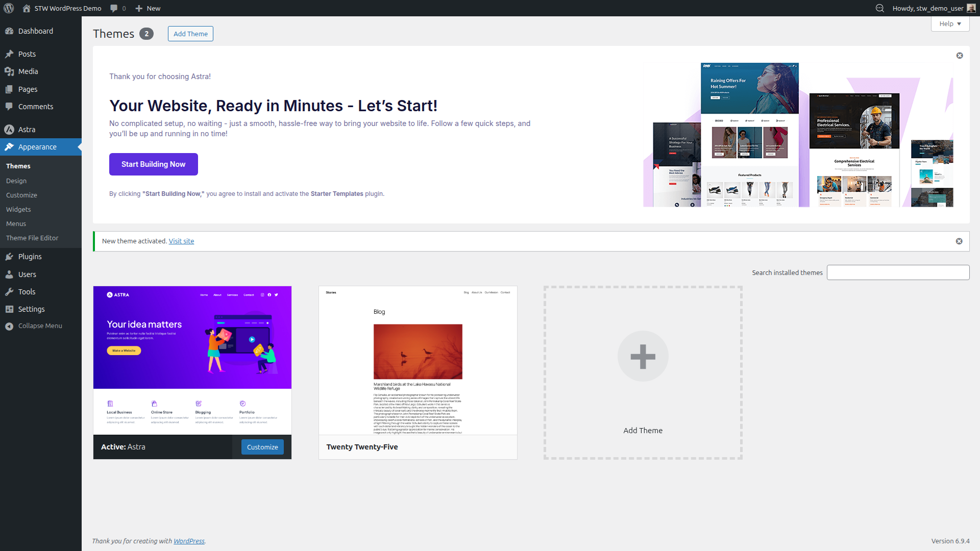Dismiss the Astra welcome banner
Screen dimensions: 980x551
[x=960, y=56]
